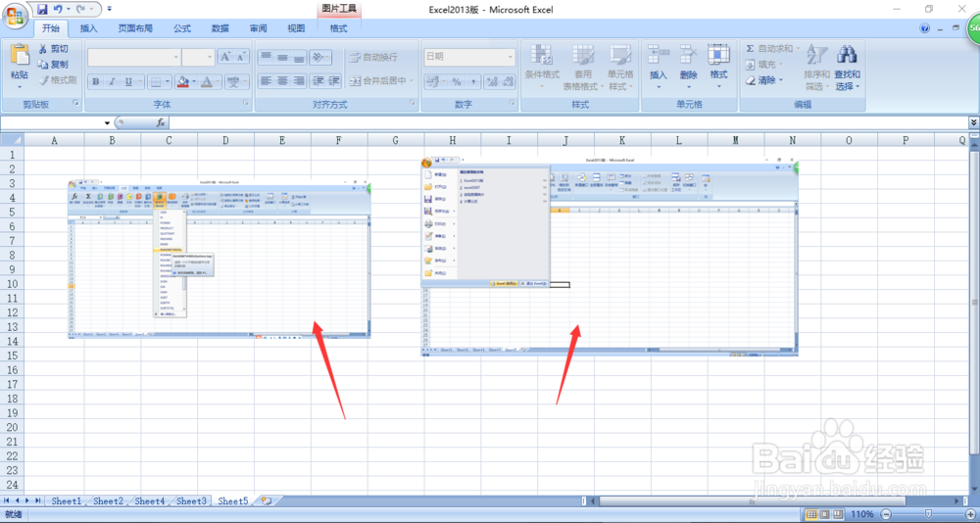This screenshot has height=523, width=980.
Task: Align text to the middle vertically
Action: [282, 57]
